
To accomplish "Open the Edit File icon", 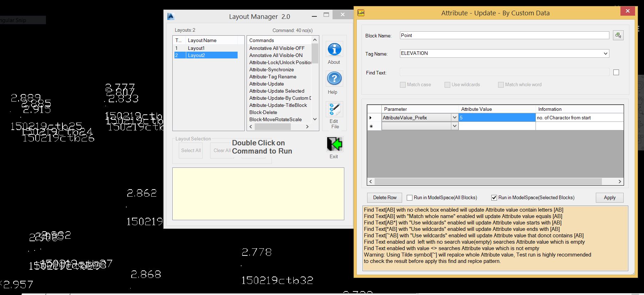I will click(x=334, y=109).
